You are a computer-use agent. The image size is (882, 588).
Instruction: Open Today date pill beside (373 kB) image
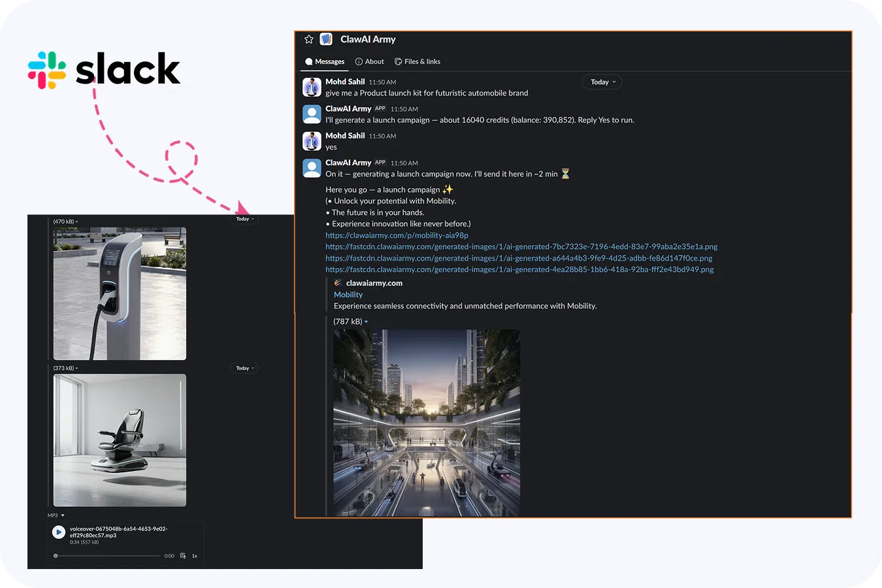[245, 368]
